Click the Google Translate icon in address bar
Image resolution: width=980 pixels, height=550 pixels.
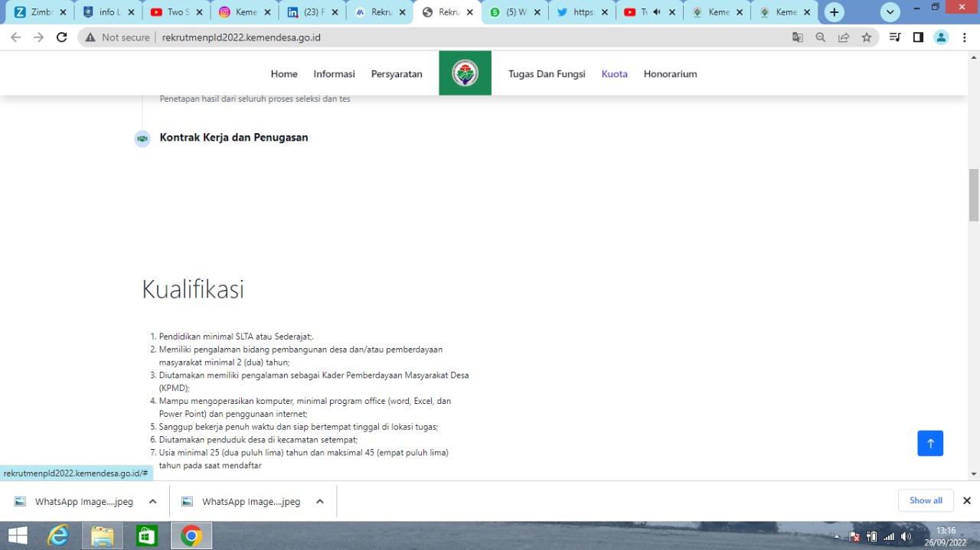pyautogui.click(x=798, y=37)
